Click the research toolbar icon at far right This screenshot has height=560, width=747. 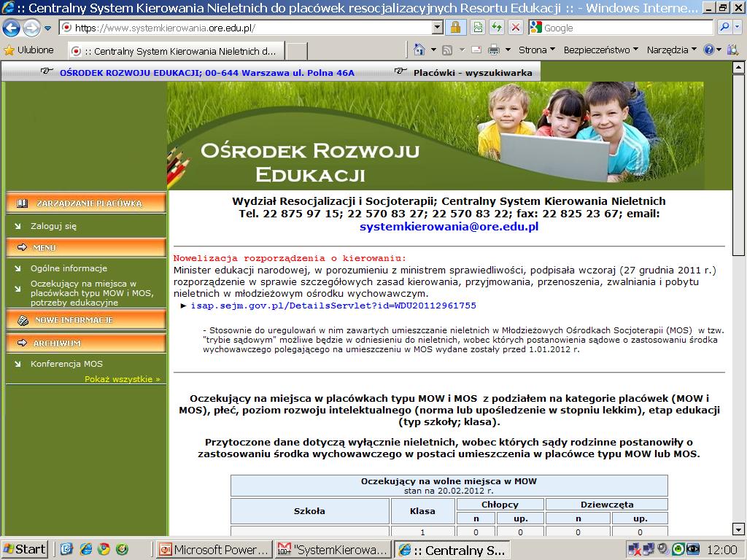(x=732, y=50)
